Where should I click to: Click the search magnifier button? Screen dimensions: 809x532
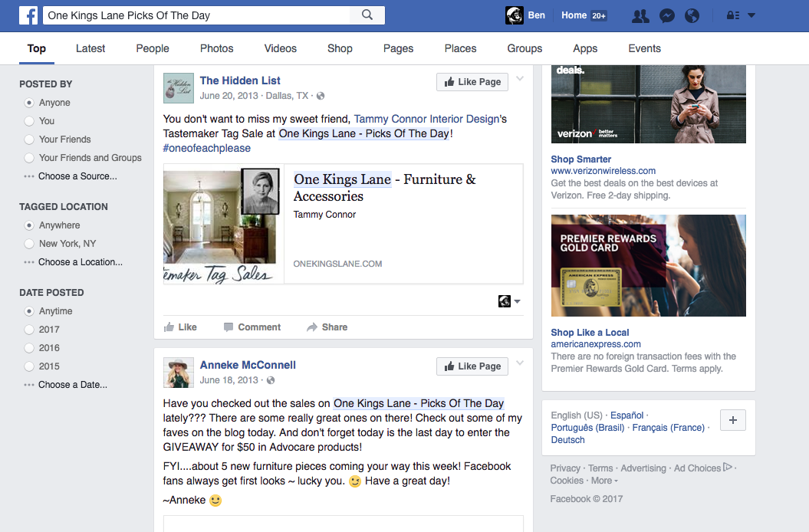[x=367, y=15]
